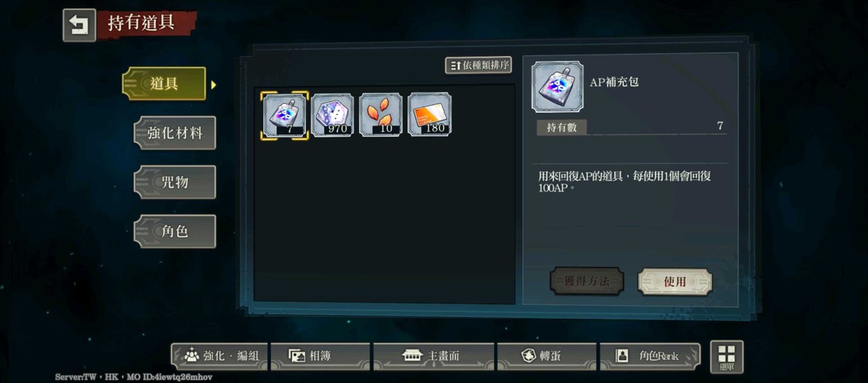Screen dimensions: 868x383
Task: Open 相簿 album from bottom bar
Action: [321, 357]
